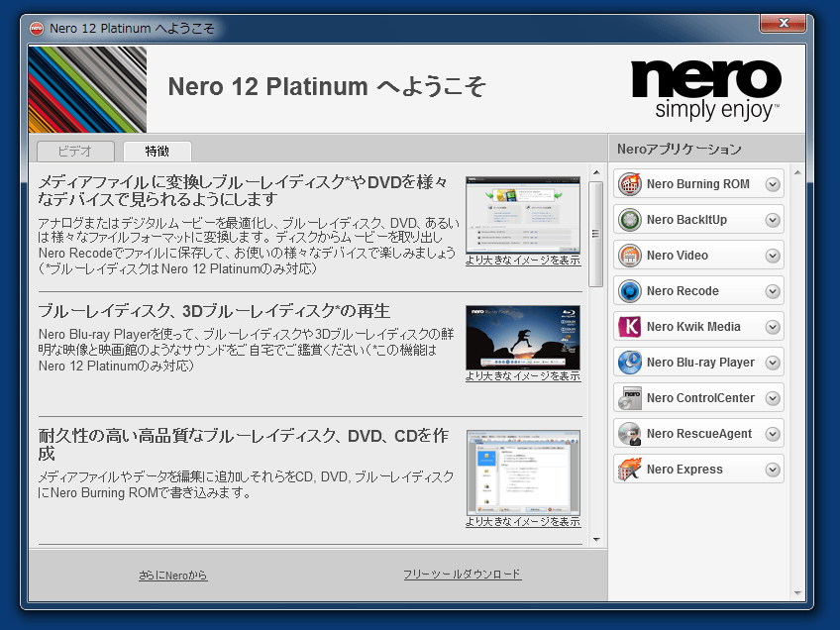The width and height of the screenshot is (840, 630).
Task: Click the Neroアプリケーション panel header
Action: click(x=679, y=149)
